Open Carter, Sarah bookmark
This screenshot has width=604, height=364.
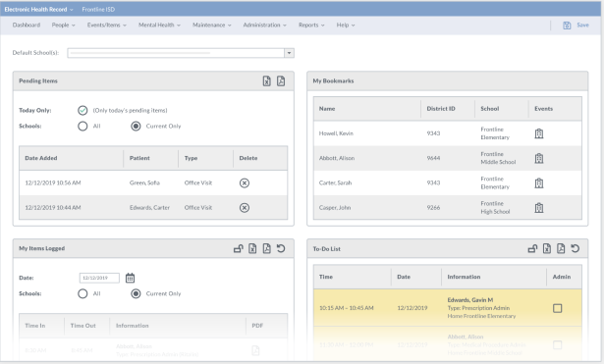pyautogui.click(x=335, y=183)
